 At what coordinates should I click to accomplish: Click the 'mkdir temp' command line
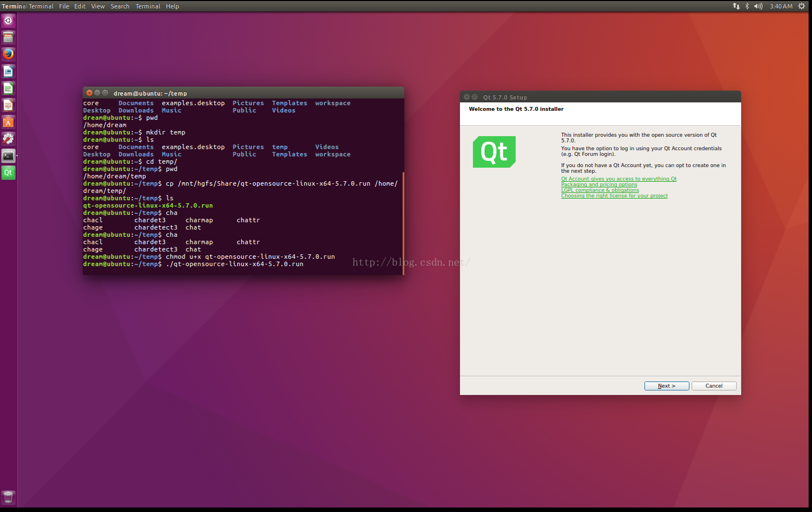(x=134, y=132)
